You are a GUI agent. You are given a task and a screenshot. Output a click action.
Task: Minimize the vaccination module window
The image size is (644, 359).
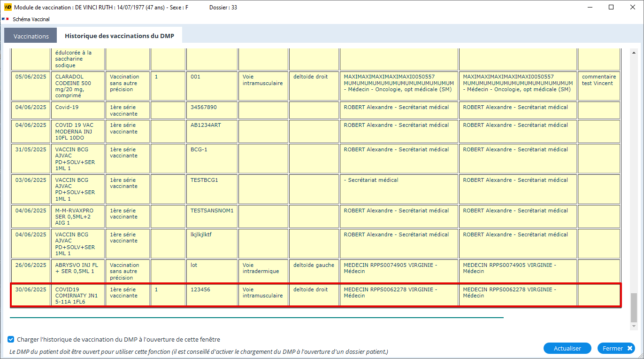589,8
